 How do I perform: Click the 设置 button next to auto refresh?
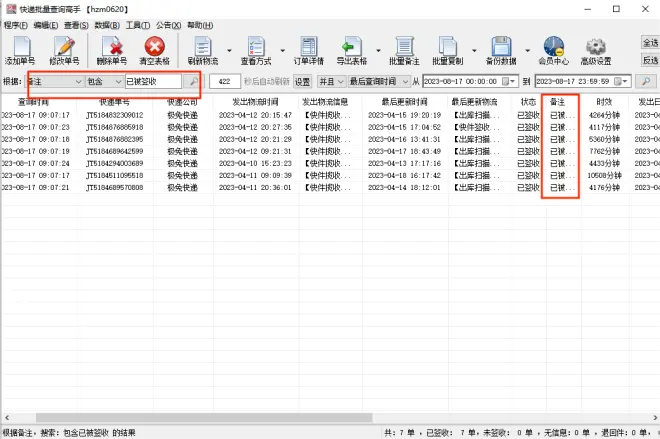(302, 81)
